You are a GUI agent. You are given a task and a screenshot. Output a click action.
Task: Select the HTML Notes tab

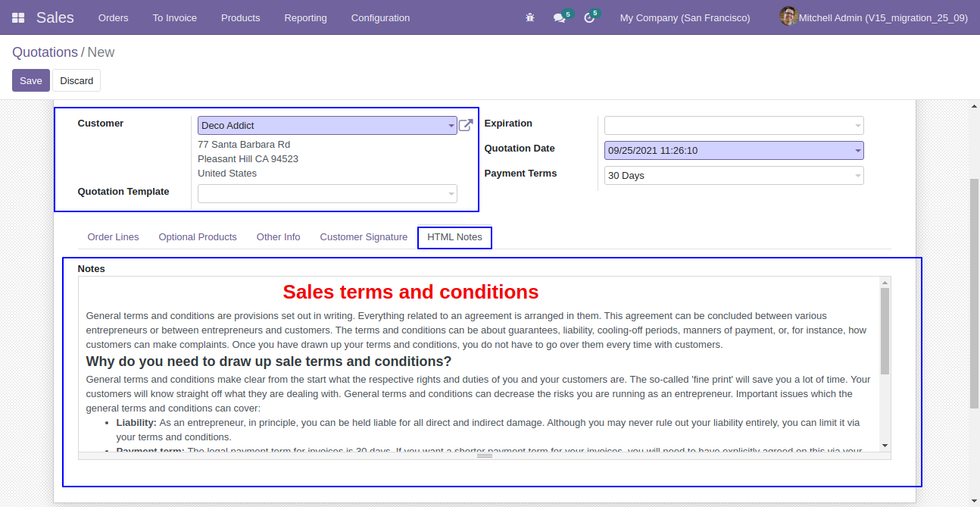pos(454,237)
